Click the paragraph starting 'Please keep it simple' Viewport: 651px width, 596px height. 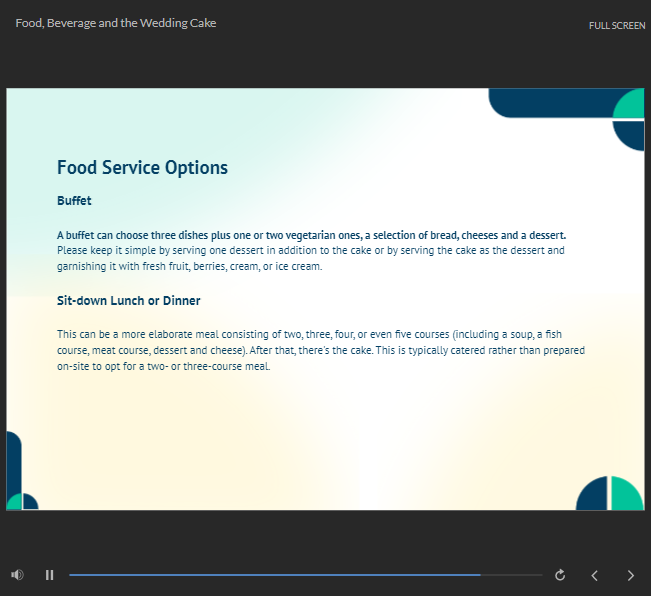coord(311,258)
